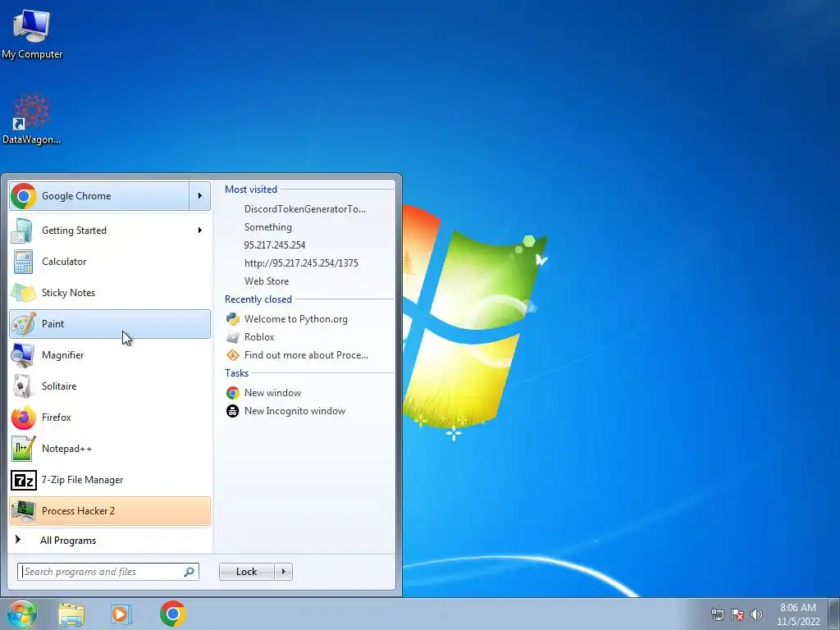The width and height of the screenshot is (840, 630).
Task: Open Action Center flag icon
Action: point(737,614)
